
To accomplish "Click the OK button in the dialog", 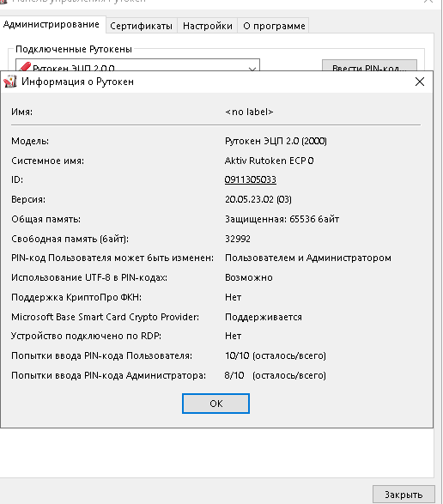I will point(215,404).
